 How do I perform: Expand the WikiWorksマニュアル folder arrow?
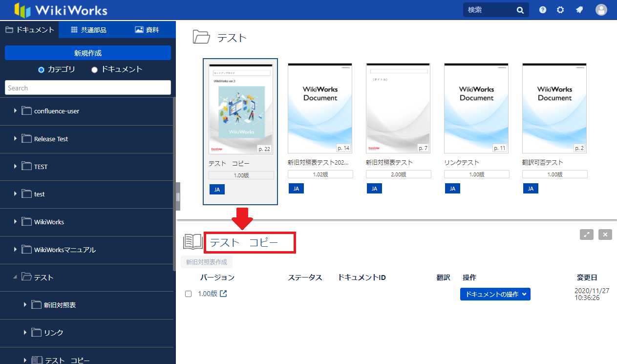[x=16, y=250]
